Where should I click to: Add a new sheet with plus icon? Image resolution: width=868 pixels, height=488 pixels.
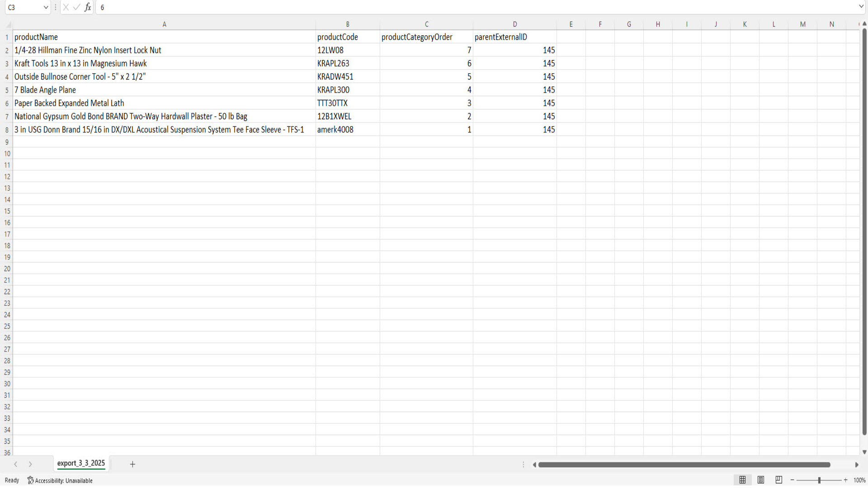pyautogui.click(x=132, y=464)
